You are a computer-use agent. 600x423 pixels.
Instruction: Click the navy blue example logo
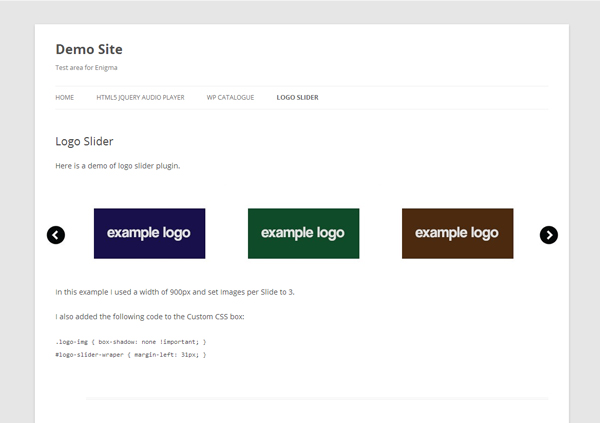click(149, 233)
